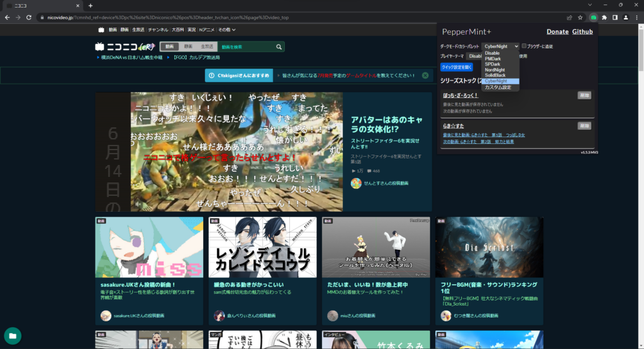Choose Disable in the palette list
644x349 pixels.
click(500, 53)
